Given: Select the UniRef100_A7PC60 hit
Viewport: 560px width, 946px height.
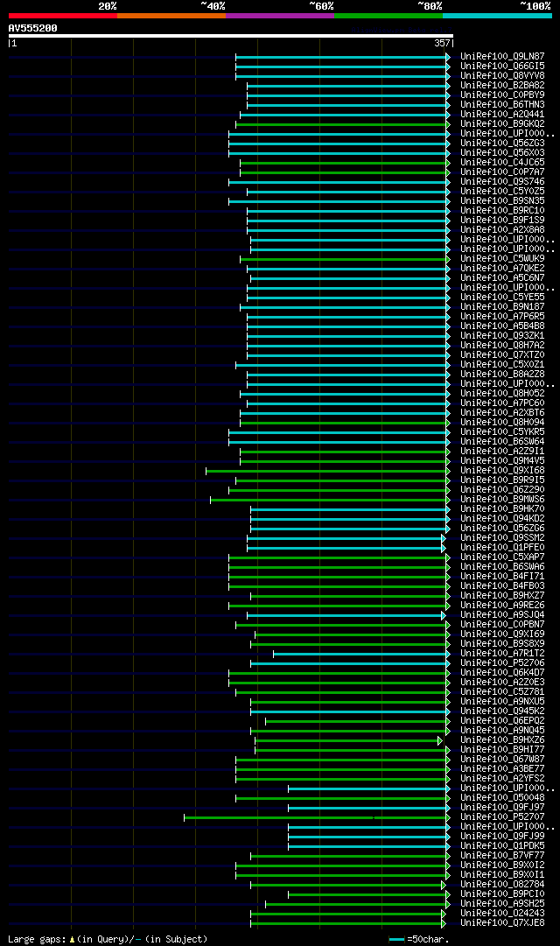Looking at the screenshot, I should click(x=502, y=403).
